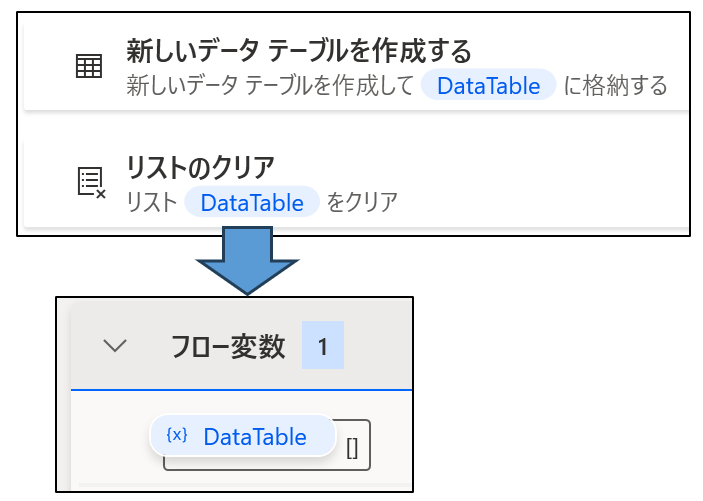
Task: Click the flow variables count badge 1
Action: tap(323, 345)
